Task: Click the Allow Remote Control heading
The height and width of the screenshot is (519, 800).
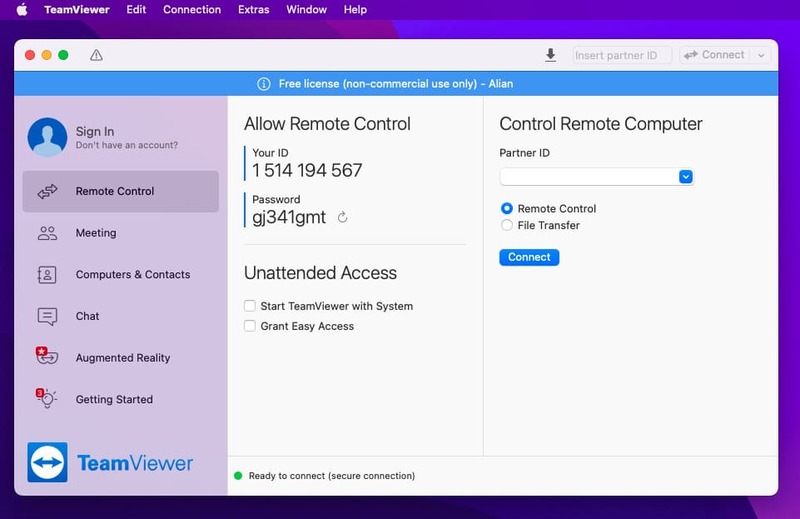Action: tap(327, 123)
